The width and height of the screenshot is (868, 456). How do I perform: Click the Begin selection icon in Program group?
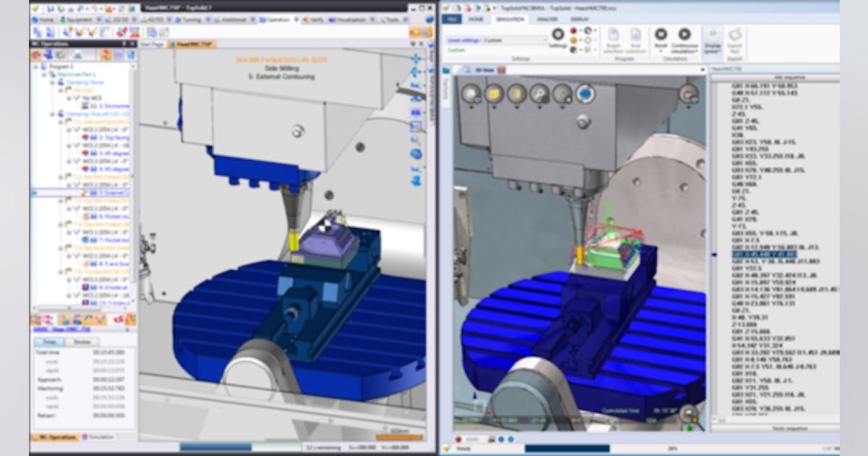pos(613,35)
